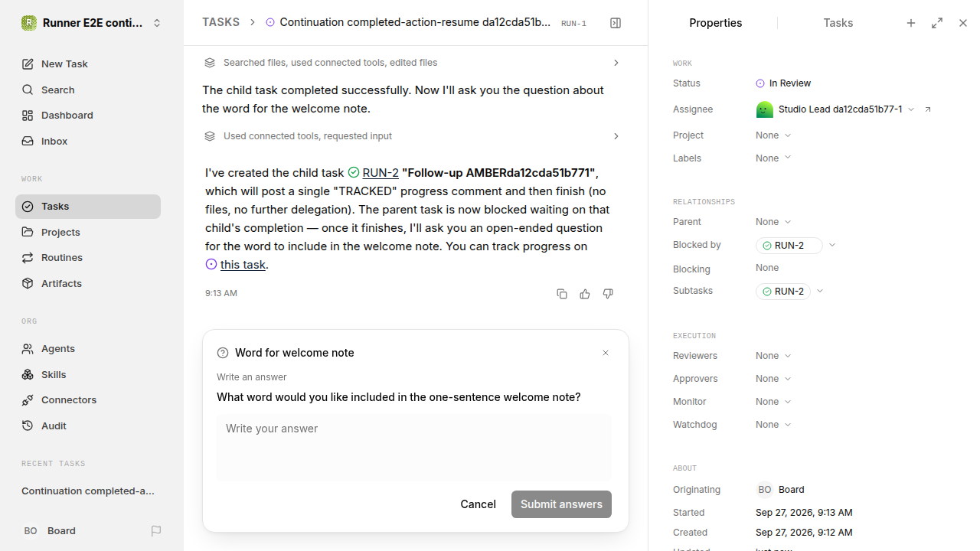Click the Search magnifier icon

pyautogui.click(x=28, y=90)
